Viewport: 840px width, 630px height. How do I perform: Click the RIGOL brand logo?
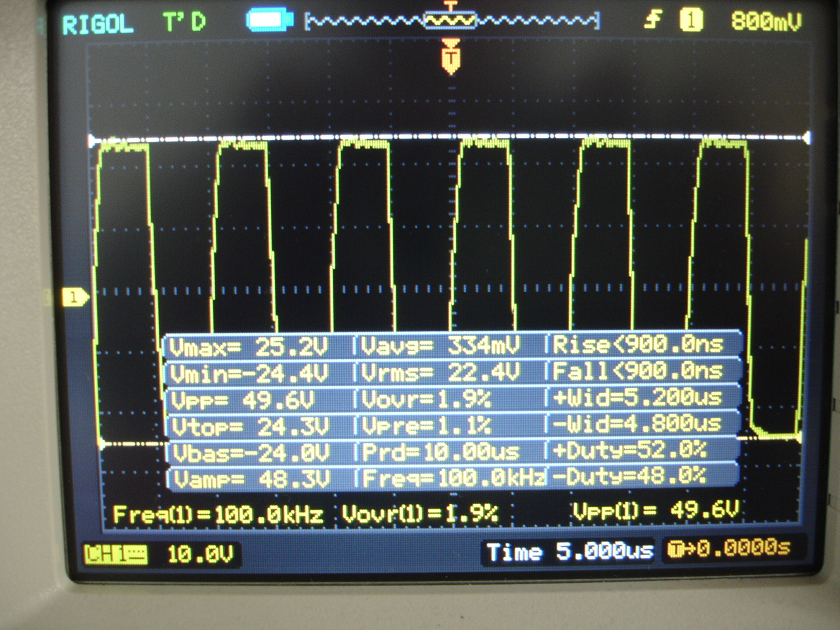pyautogui.click(x=97, y=24)
